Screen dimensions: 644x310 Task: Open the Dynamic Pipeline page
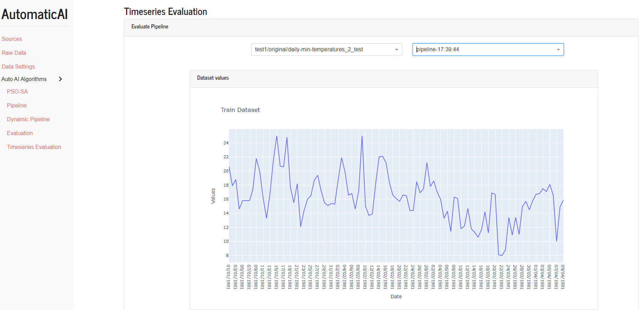[x=28, y=119]
